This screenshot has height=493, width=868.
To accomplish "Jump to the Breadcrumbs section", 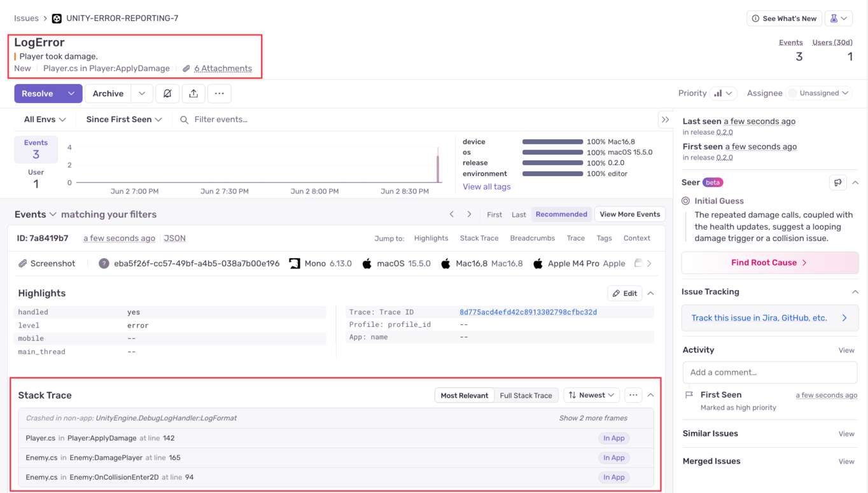I will 533,238.
